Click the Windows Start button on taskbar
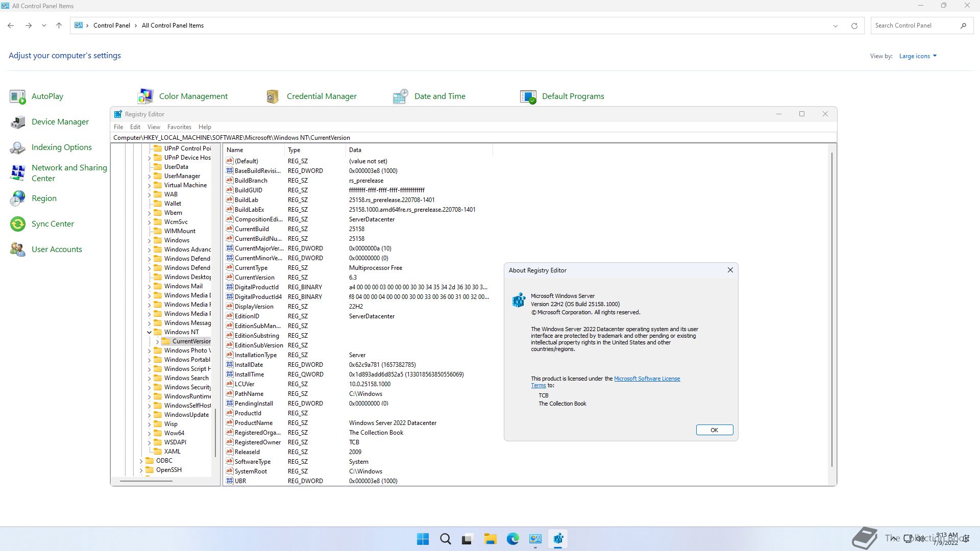 click(x=423, y=539)
